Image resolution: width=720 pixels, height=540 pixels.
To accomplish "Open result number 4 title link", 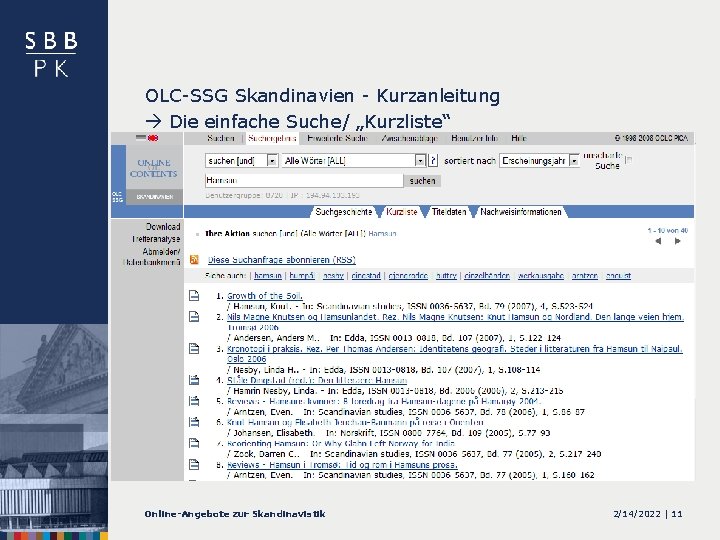I will pyautogui.click(x=317, y=380).
